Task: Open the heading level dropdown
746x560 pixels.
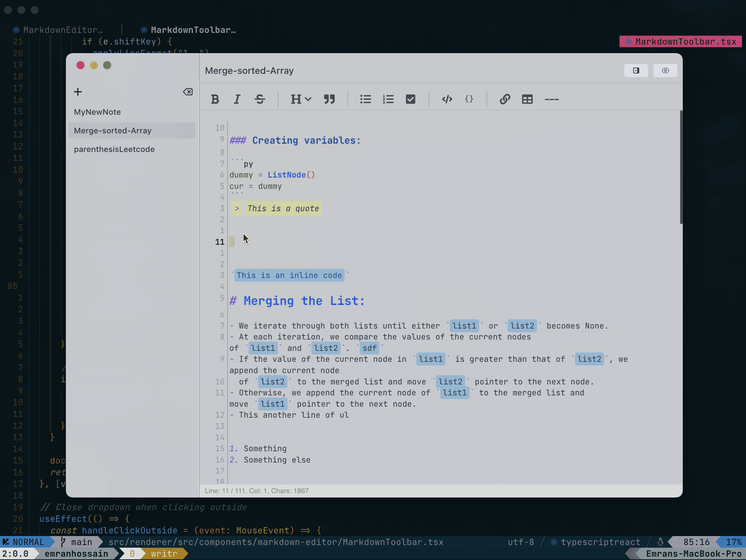Action: pyautogui.click(x=300, y=99)
